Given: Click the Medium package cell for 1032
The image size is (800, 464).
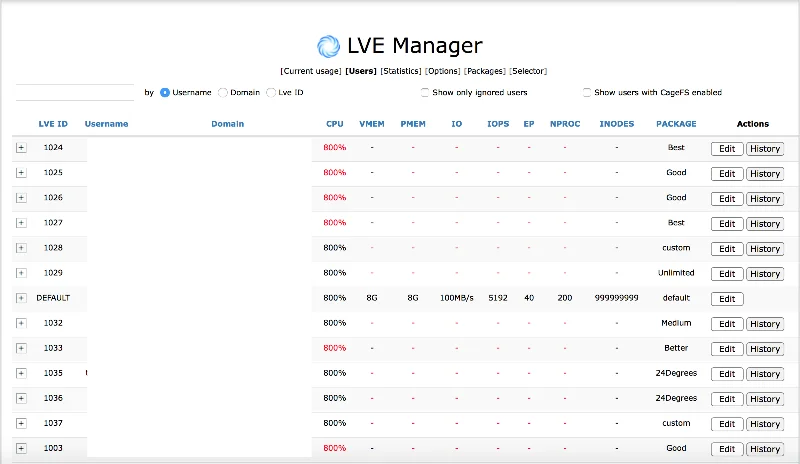Looking at the screenshot, I should (676, 323).
